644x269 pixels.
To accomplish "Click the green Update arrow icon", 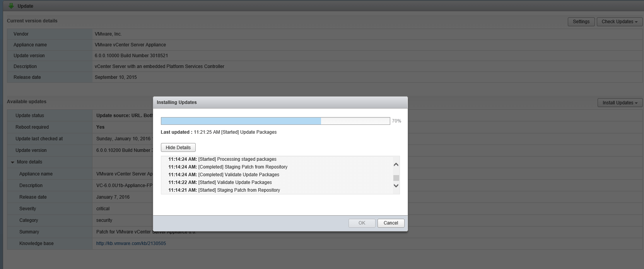I will (11, 6).
